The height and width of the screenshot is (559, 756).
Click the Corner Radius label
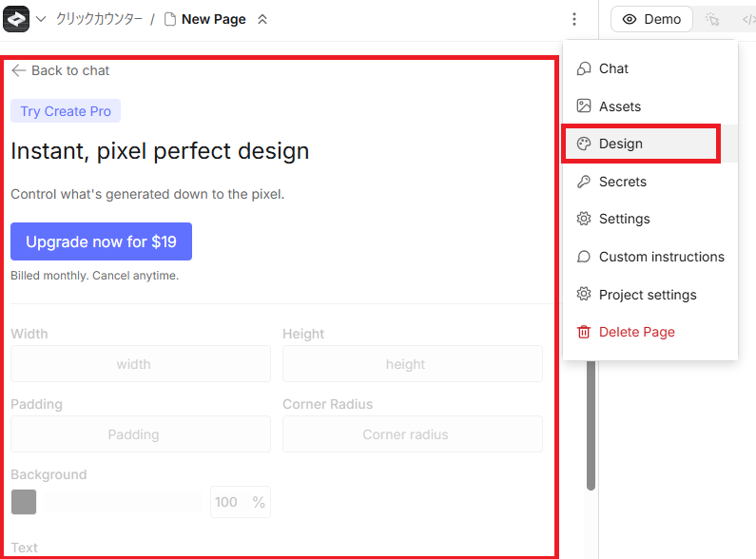pyautogui.click(x=327, y=404)
